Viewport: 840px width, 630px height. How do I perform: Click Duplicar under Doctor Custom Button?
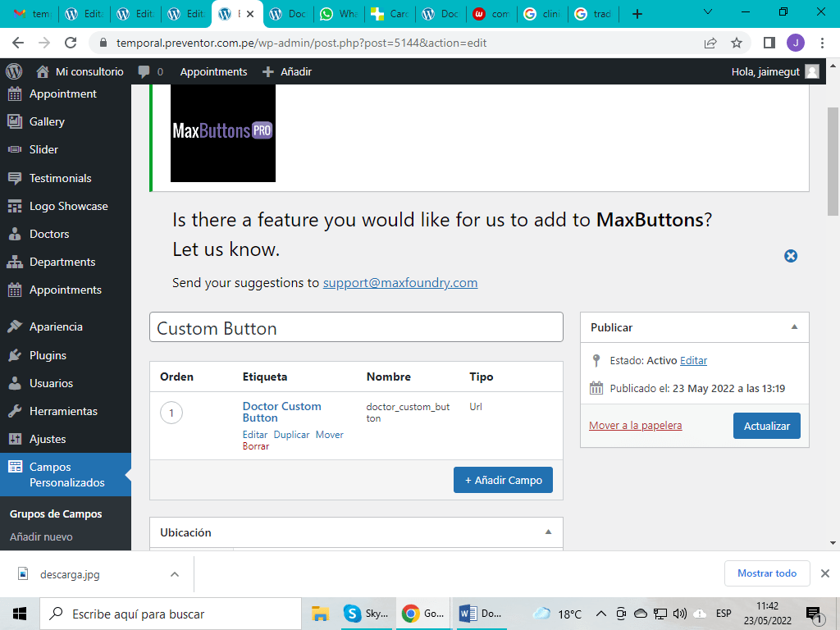(291, 435)
